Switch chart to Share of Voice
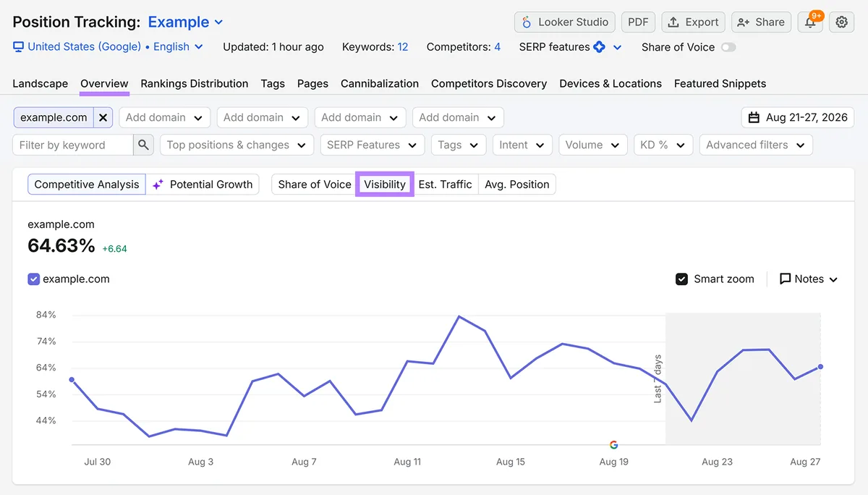The width and height of the screenshot is (868, 495). [315, 185]
